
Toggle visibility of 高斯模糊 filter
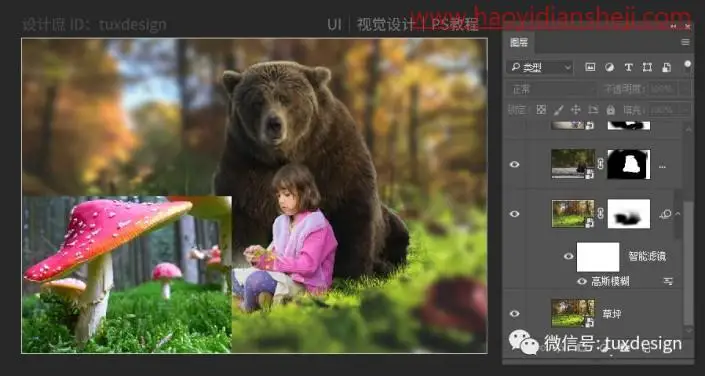(582, 282)
